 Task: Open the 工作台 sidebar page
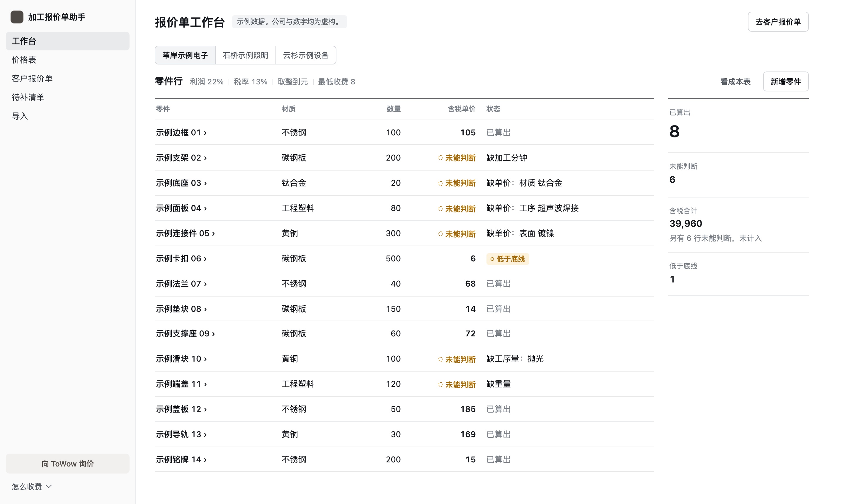pos(68,41)
